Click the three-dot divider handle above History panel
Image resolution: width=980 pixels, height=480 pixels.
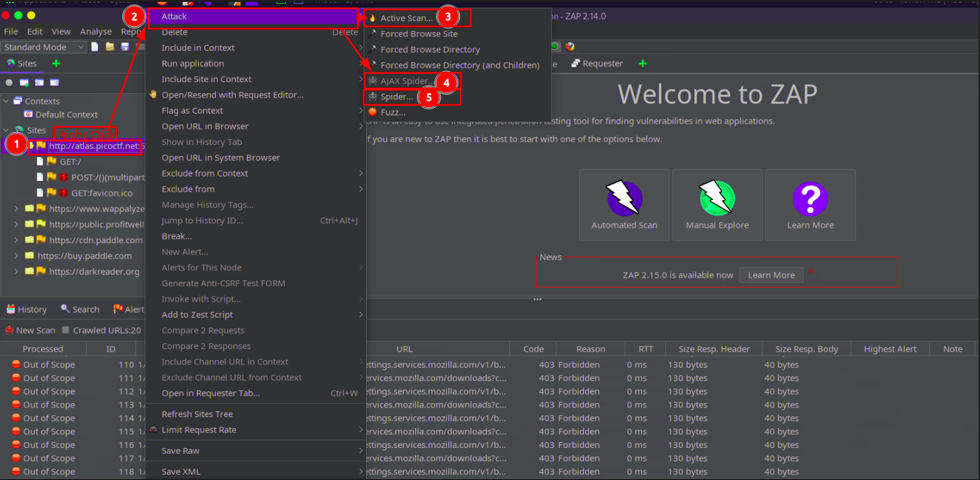tap(538, 299)
